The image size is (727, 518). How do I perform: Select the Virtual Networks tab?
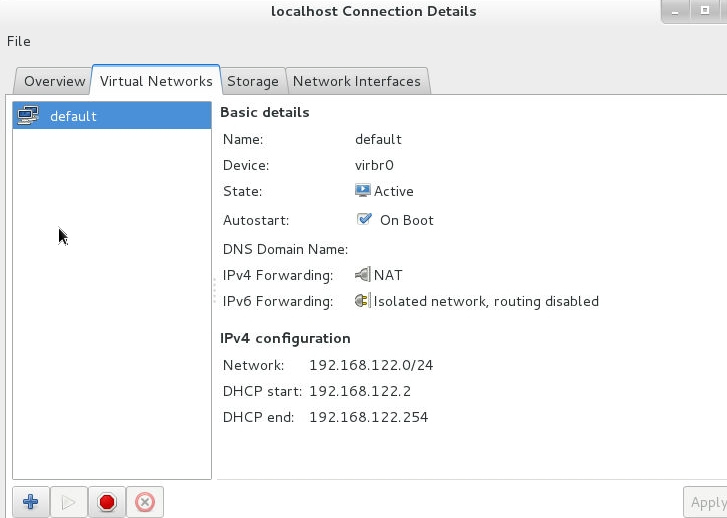156,81
